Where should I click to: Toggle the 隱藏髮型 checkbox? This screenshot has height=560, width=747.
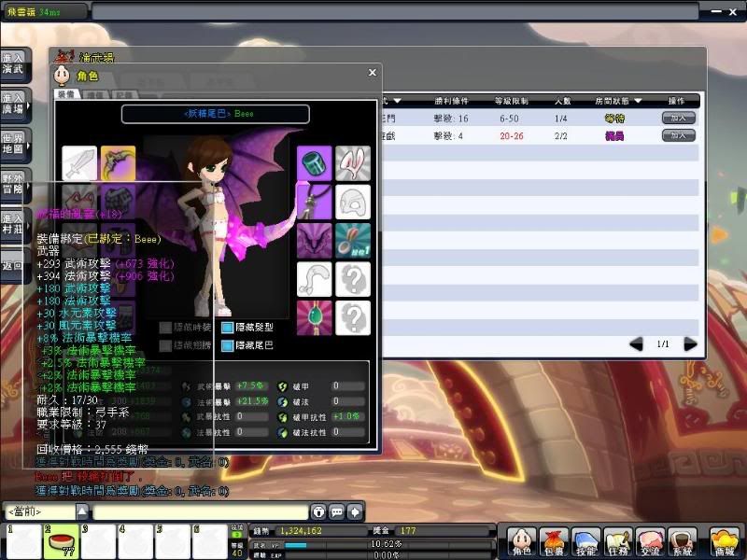coord(228,328)
